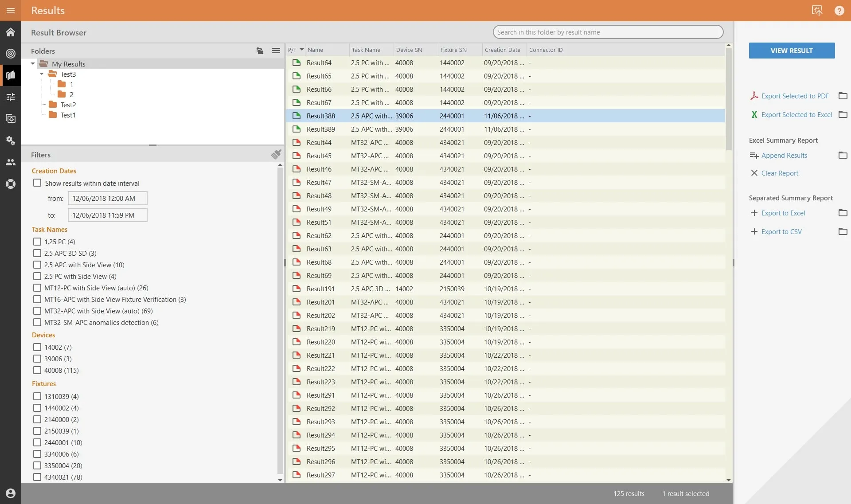Open the users sidebar icon
Viewport: 851px width, 504px height.
tap(11, 162)
